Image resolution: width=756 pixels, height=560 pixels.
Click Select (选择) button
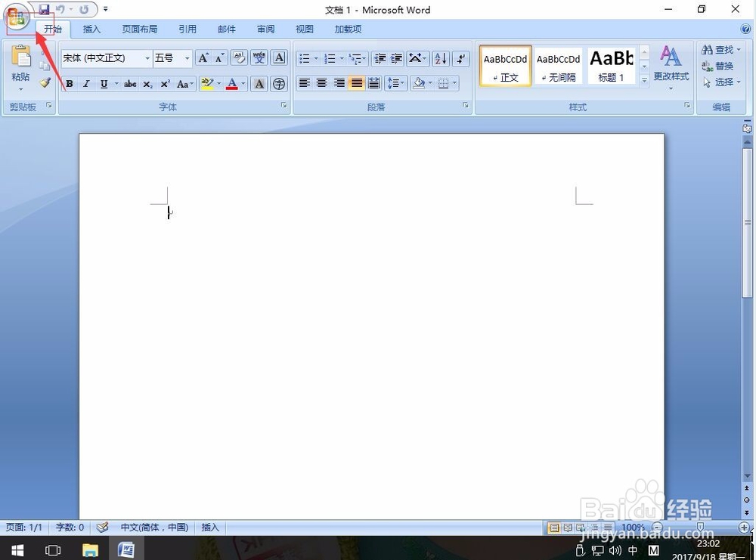720,82
